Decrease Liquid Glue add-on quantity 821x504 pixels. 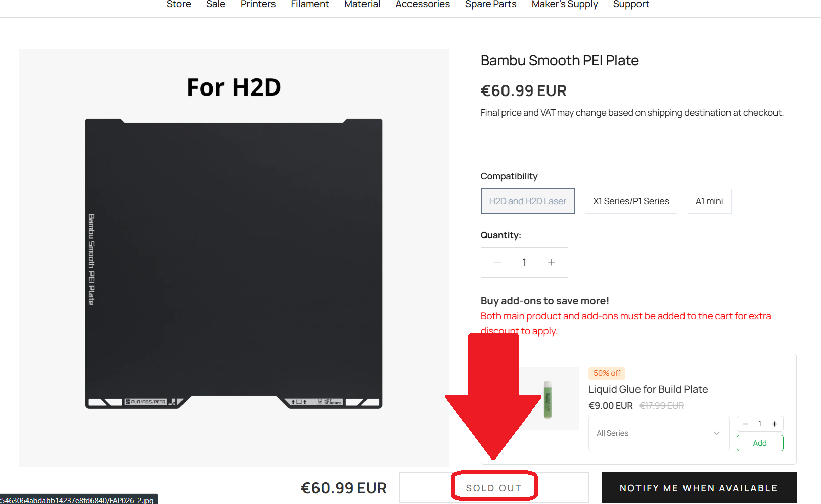[x=745, y=424]
